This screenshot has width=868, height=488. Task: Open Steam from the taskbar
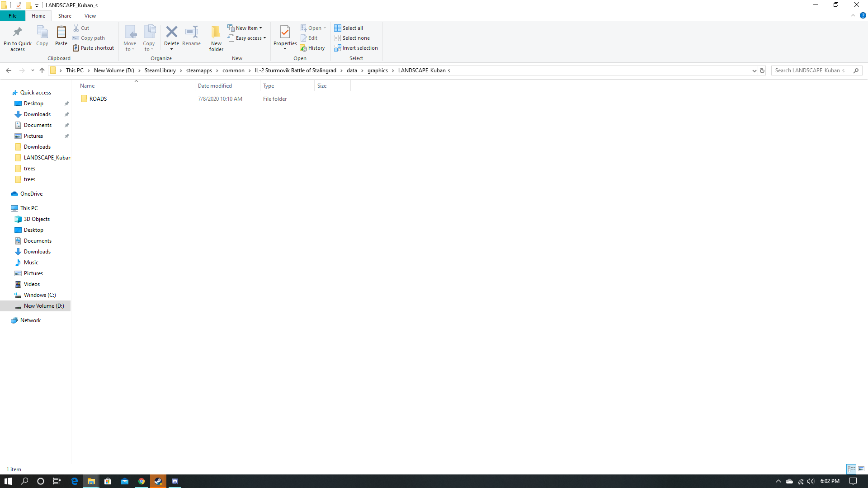158,481
